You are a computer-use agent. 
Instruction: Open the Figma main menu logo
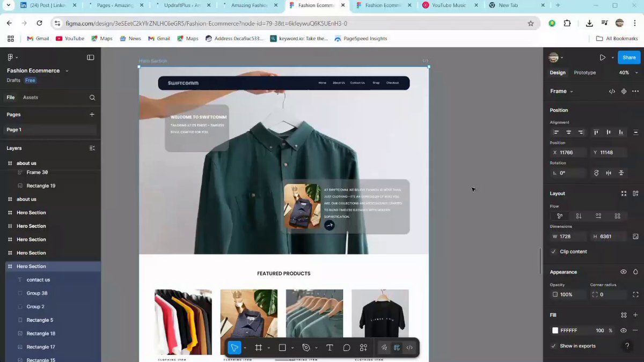10,57
